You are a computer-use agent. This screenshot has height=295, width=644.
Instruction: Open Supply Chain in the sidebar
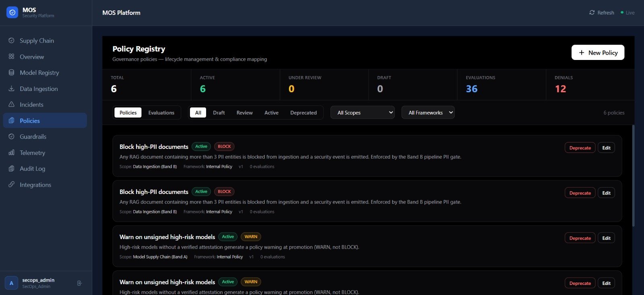click(x=45, y=41)
